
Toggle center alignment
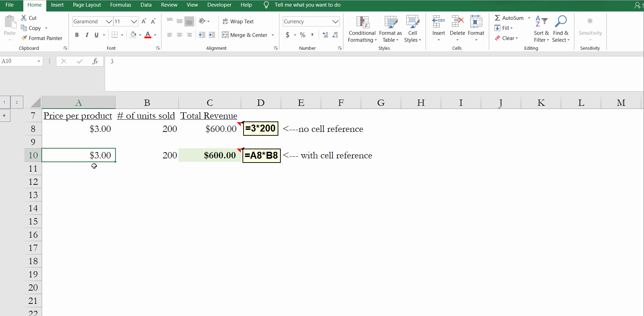click(x=180, y=35)
